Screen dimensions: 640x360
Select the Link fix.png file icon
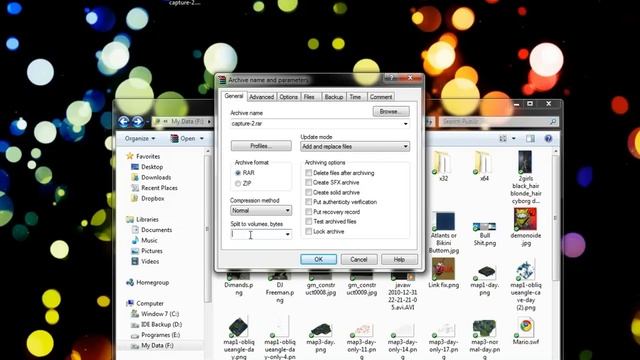pos(443,269)
